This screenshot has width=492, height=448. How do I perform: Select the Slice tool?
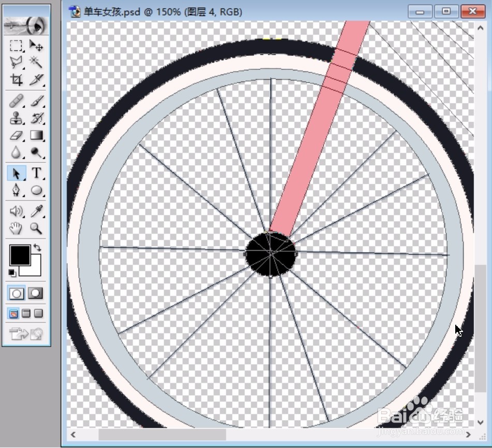click(36, 79)
